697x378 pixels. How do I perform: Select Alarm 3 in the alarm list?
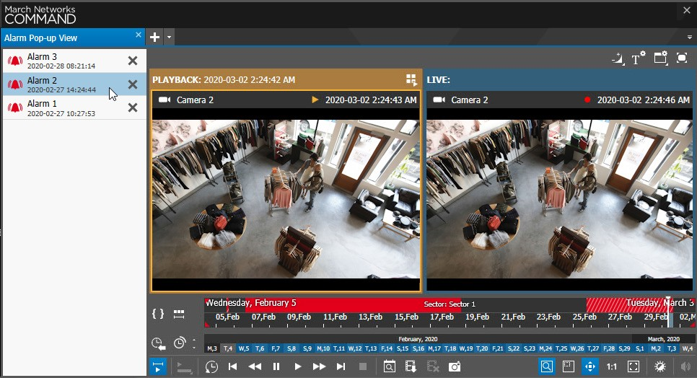point(74,60)
